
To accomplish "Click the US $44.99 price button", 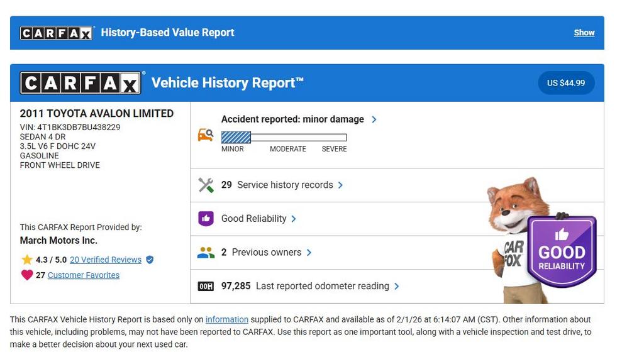I will point(566,83).
